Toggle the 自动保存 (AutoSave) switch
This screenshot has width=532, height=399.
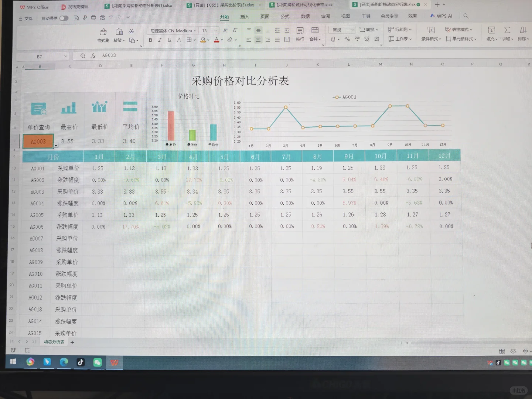(x=64, y=18)
